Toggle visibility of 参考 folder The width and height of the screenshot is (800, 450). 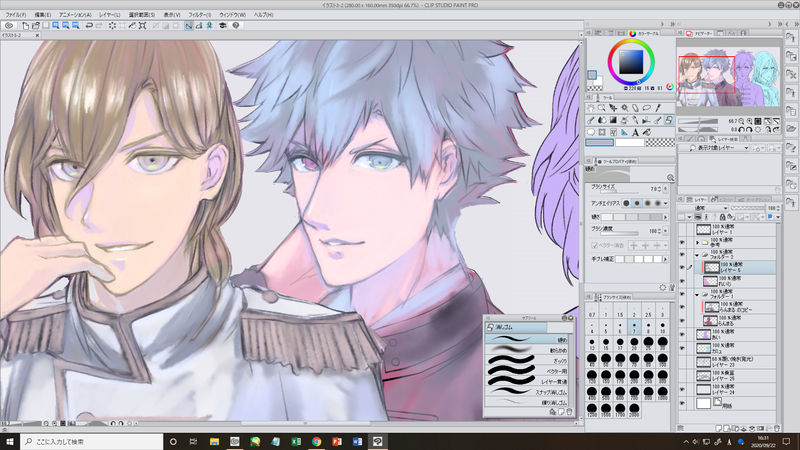(x=682, y=242)
